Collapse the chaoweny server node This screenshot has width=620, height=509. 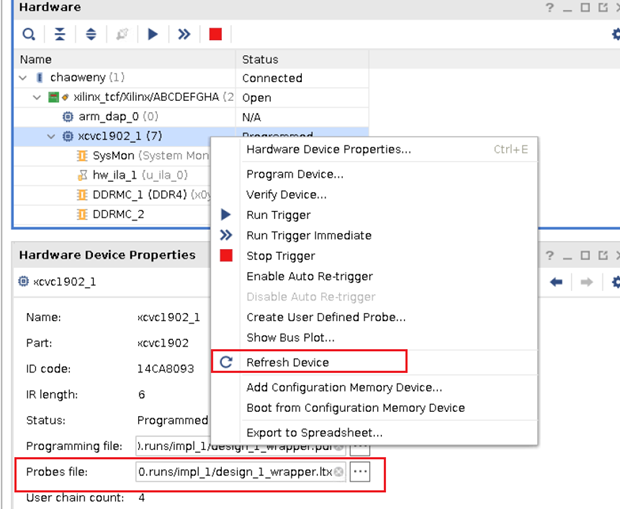tap(23, 78)
